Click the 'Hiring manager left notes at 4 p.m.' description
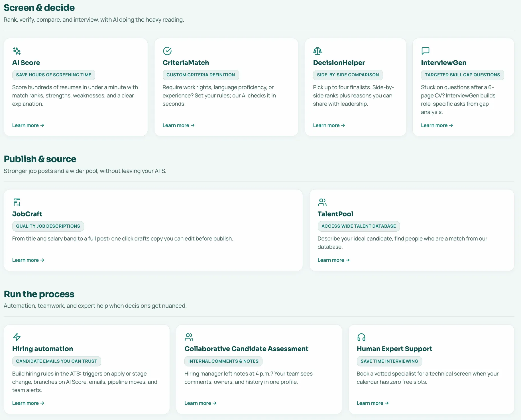This screenshot has width=521, height=420. pyautogui.click(x=249, y=378)
